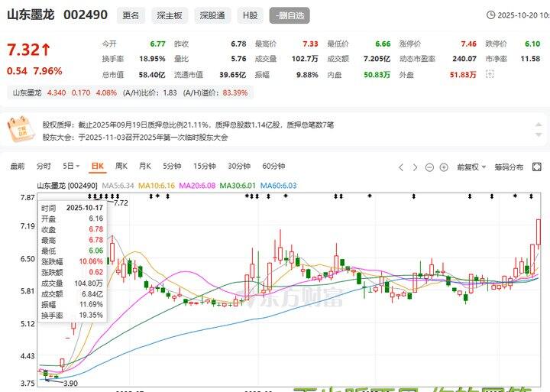Click the 3.90 low price marker
Screen dimensions: 550x392
click(70, 384)
